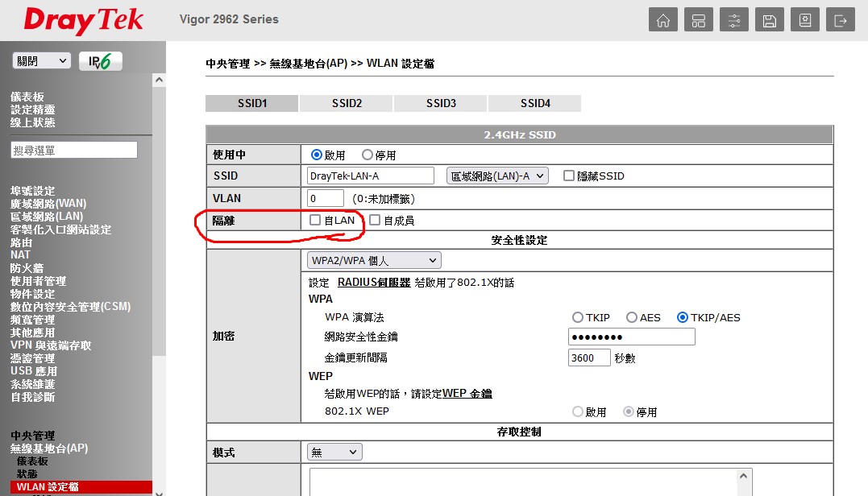Click the 搜尋選單 search field
Screen dimensions: 868x496
[x=74, y=151]
